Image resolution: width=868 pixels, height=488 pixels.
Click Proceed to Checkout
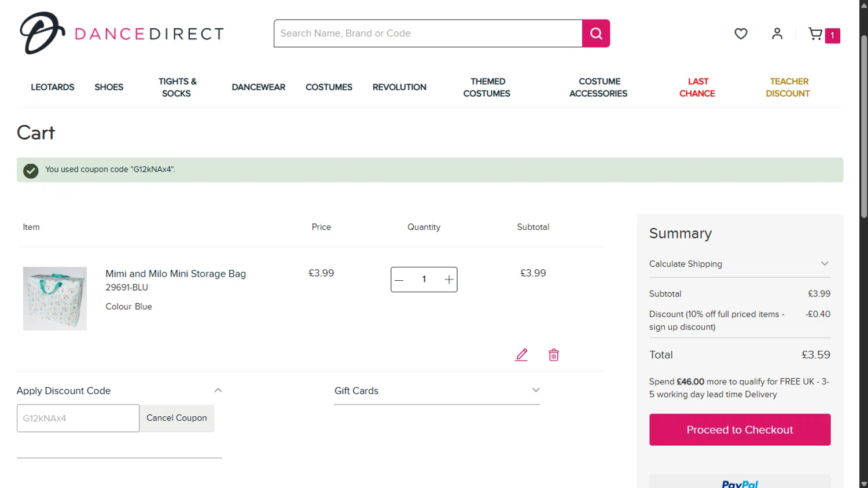(x=740, y=430)
